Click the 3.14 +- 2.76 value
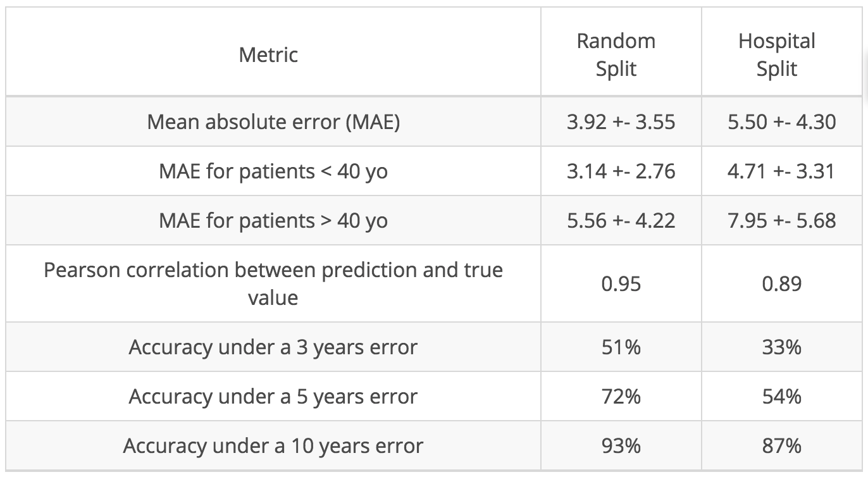Viewport: 868px width, 477px height. coord(621,171)
